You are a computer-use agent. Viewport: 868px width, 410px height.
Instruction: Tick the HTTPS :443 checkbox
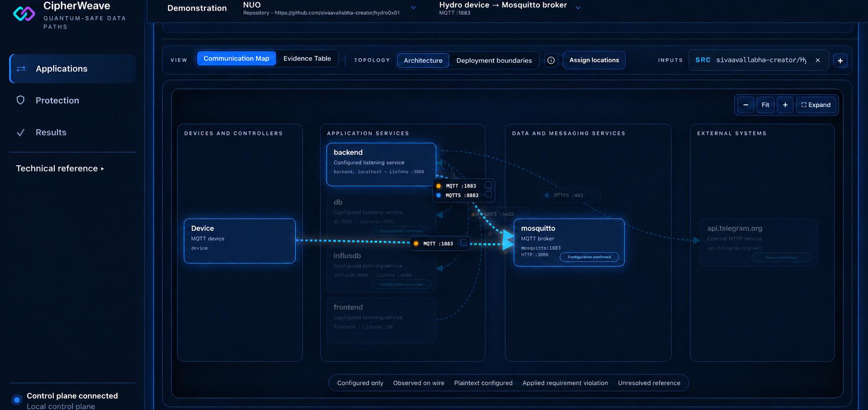[595, 195]
